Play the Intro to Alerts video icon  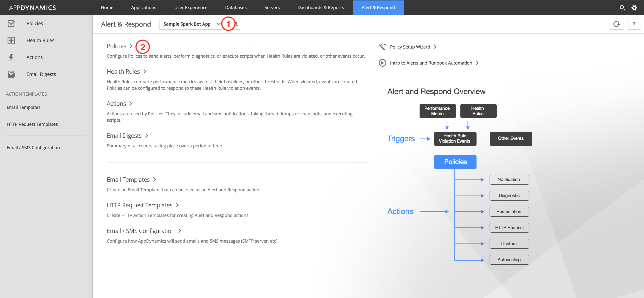coord(382,63)
